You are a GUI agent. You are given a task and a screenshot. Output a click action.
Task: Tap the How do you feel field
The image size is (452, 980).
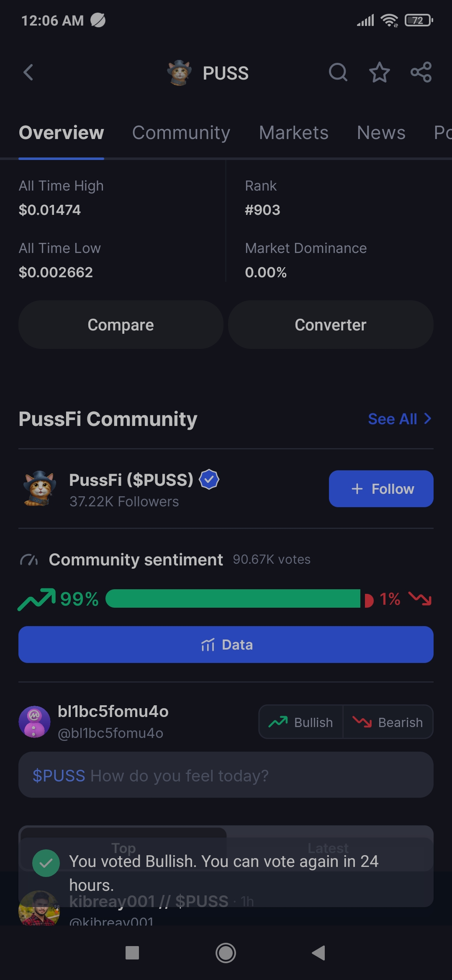[226, 775]
